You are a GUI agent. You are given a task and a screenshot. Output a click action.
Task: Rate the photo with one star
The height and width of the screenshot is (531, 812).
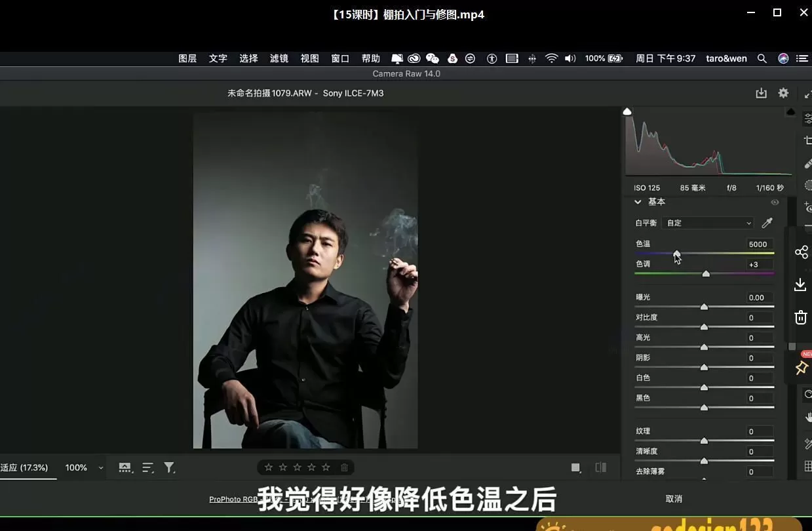point(269,467)
